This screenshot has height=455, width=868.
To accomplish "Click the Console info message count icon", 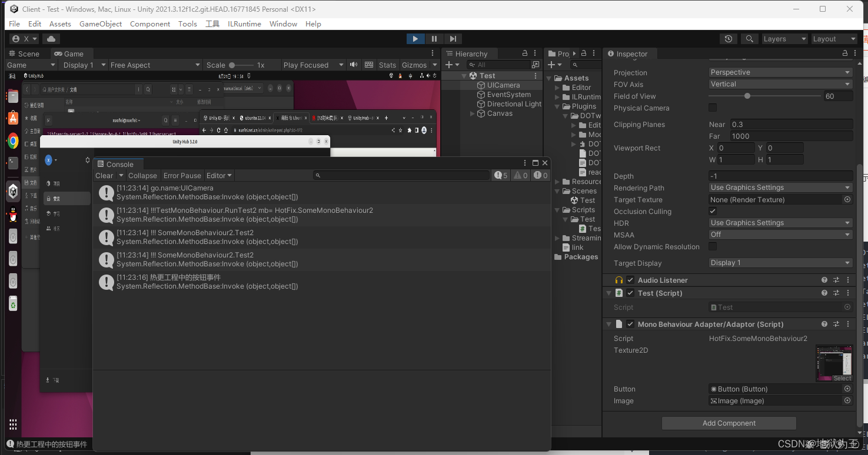I will [x=501, y=175].
